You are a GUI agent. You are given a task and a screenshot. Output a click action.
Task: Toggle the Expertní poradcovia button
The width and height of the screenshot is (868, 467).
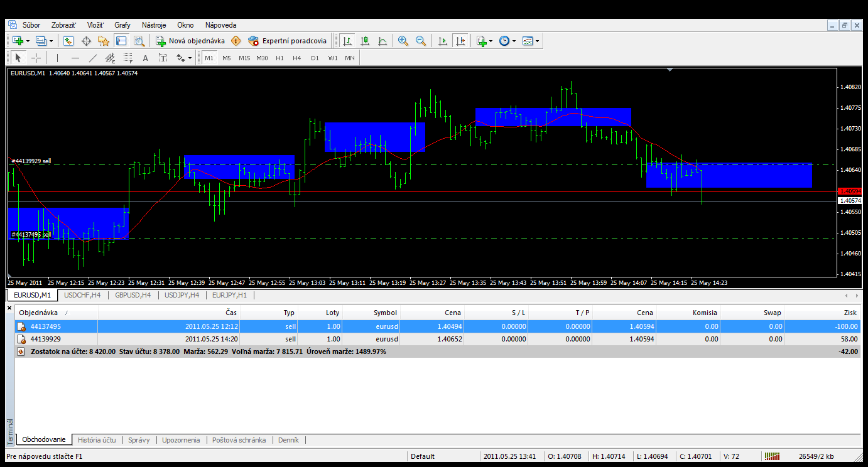tap(288, 41)
